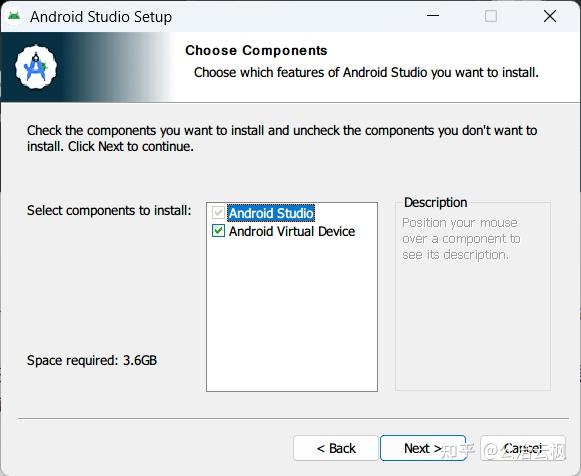Viewport: 581px width, 476px height.
Task: Click the empty area of components list
Action: coord(292,315)
